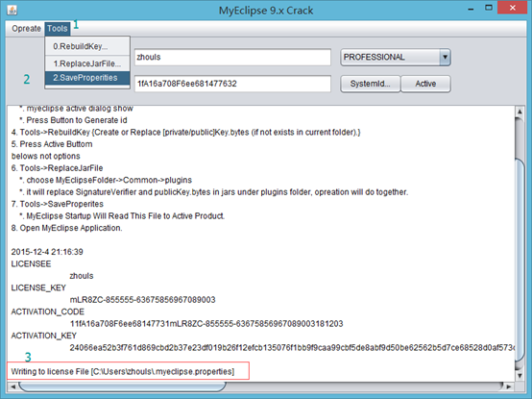Click vertical scrollbar down arrow
532x399 pixels.
click(x=520, y=376)
